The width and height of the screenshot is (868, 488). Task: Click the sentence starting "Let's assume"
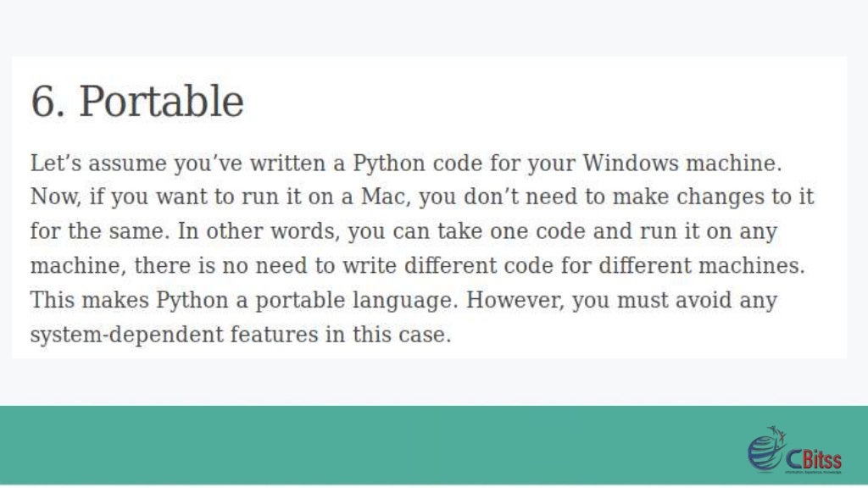[x=406, y=164]
